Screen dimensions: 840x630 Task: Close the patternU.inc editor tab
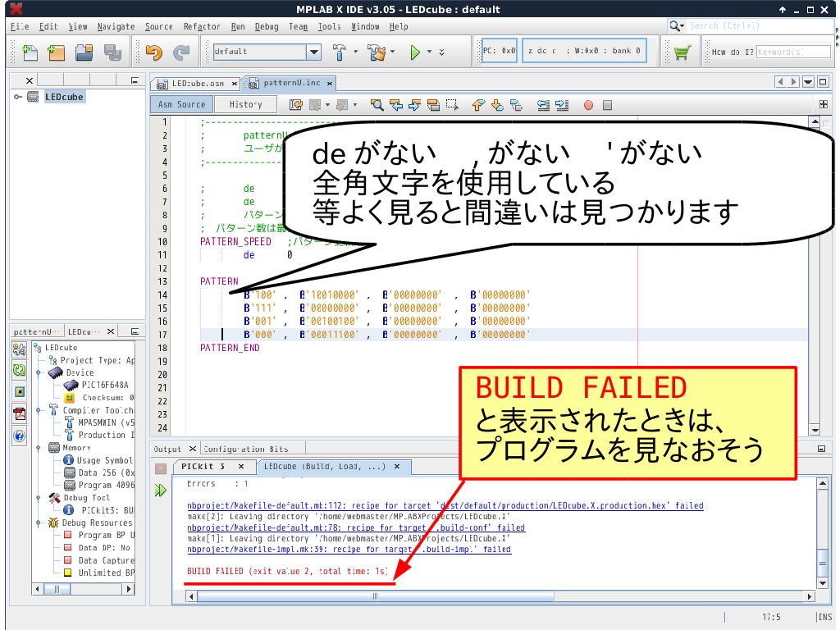click(330, 83)
